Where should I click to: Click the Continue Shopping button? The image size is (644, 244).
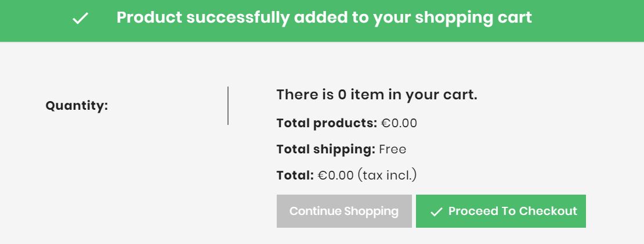(x=344, y=211)
